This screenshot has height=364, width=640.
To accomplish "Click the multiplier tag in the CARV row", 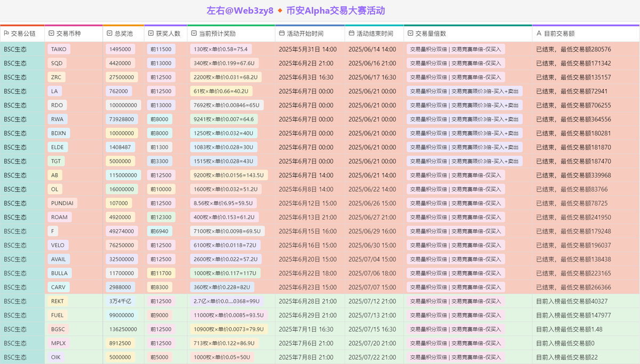I will (x=455, y=287).
